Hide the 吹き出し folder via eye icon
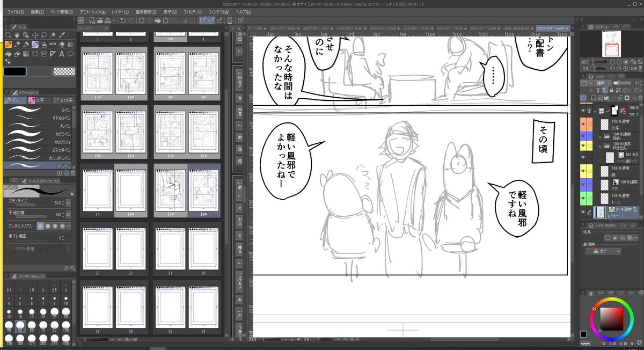 point(583,146)
